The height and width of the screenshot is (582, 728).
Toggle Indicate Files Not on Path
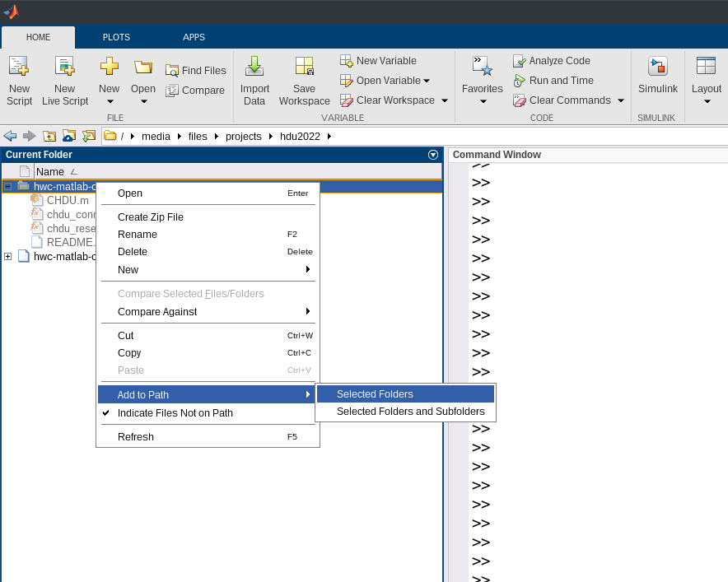(175, 413)
